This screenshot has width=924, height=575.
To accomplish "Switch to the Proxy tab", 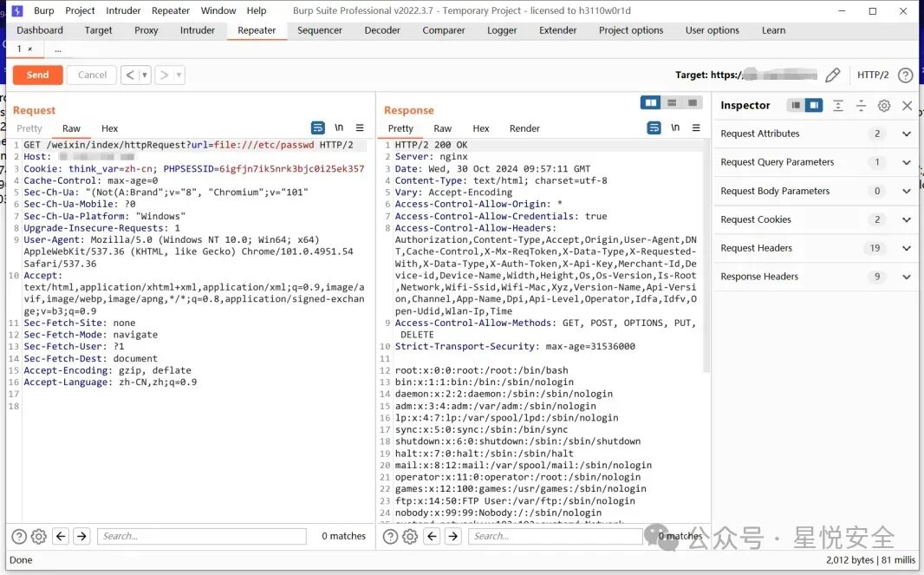I will tap(146, 30).
